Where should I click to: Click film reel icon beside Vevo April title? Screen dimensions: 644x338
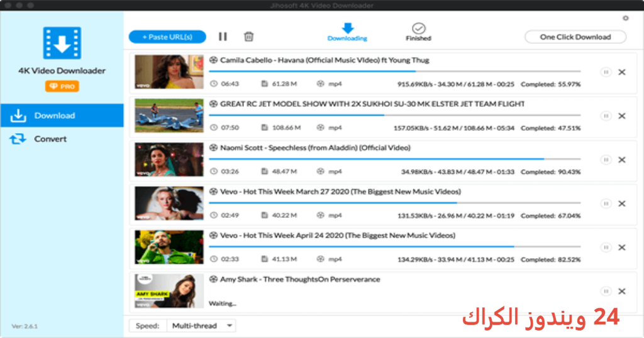(x=213, y=236)
